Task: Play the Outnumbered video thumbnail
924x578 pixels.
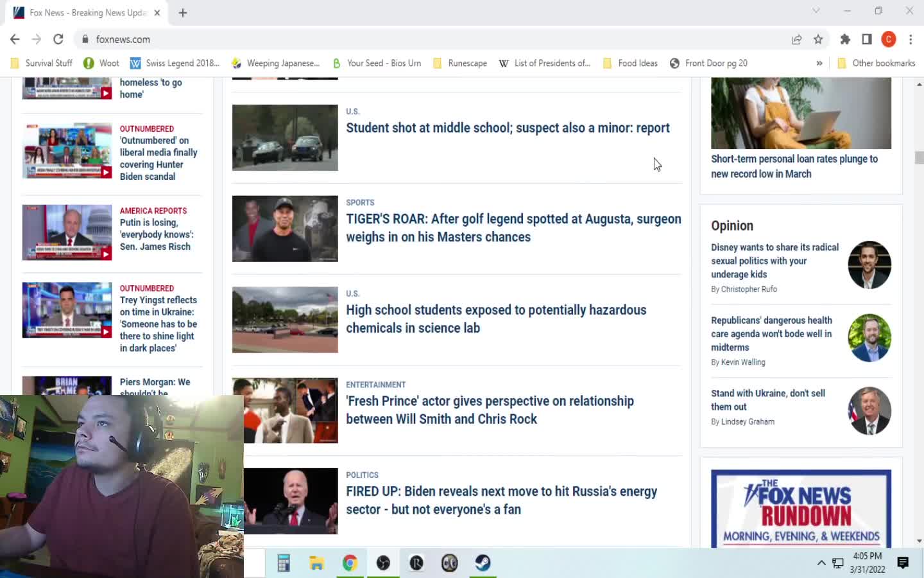Action: pos(67,150)
